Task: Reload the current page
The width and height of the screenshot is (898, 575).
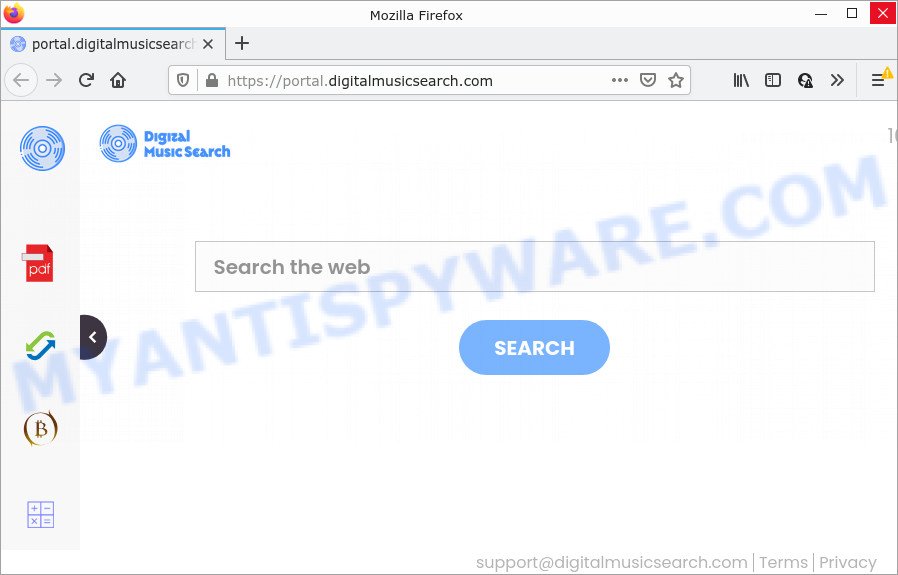Action: 86,80
